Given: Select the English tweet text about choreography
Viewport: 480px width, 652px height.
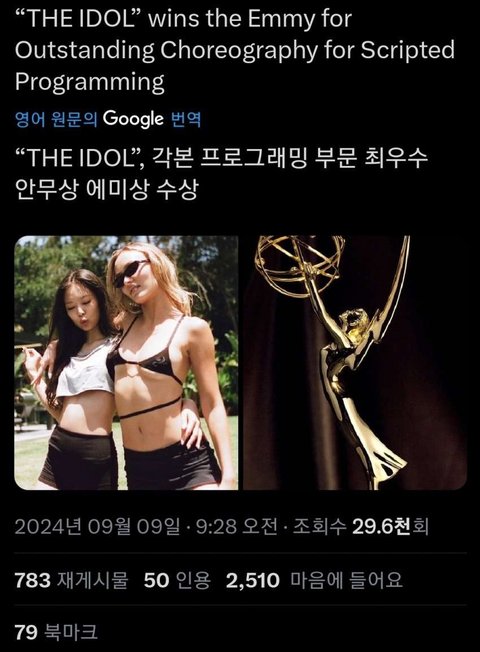Looking at the screenshot, I should (x=235, y=50).
